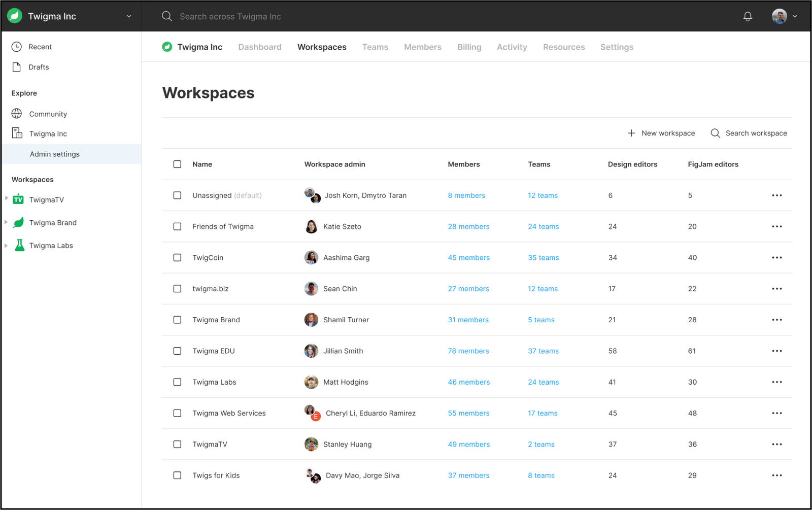The image size is (812, 510).
Task: Click the Search workspace magnifier icon
Action: click(716, 133)
